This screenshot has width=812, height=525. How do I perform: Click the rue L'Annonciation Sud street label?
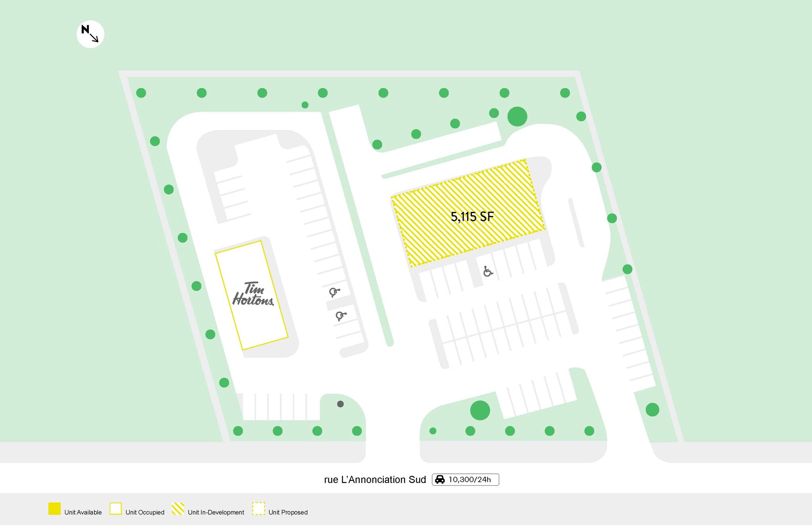[x=375, y=480]
